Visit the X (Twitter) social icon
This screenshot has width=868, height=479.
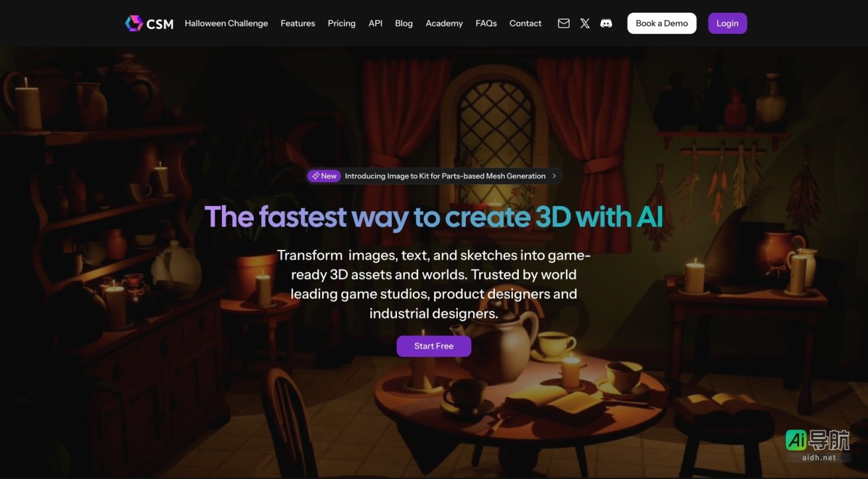point(584,23)
